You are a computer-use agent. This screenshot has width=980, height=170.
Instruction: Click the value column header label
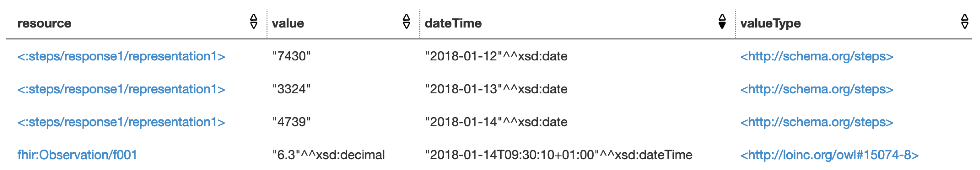(x=288, y=23)
